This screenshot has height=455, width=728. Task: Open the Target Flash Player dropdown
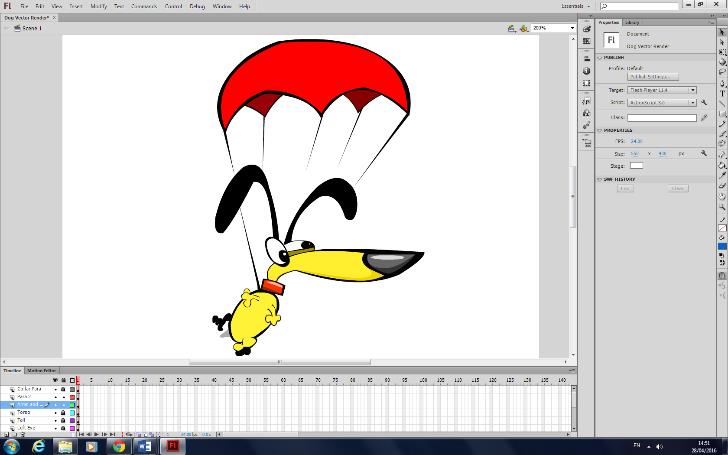pos(662,90)
